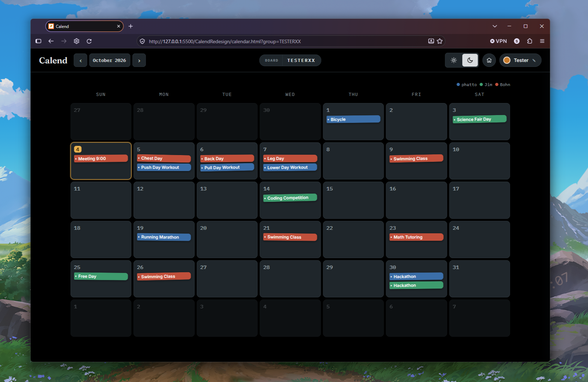Open the S account icon in toolbar
Image resolution: width=588 pixels, height=382 pixels.
[x=517, y=41]
